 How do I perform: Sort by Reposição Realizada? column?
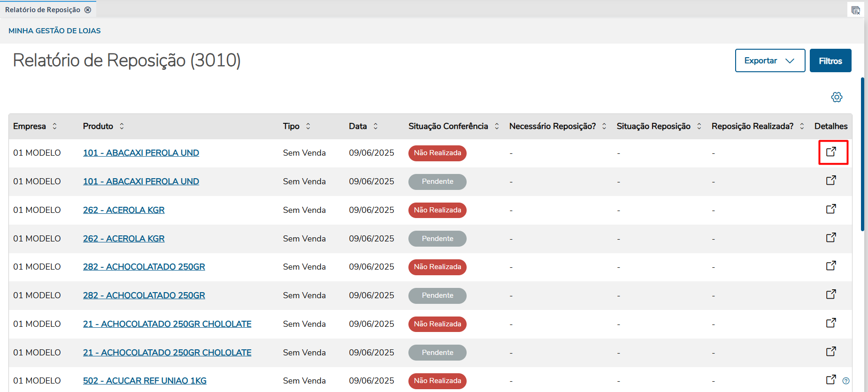802,126
